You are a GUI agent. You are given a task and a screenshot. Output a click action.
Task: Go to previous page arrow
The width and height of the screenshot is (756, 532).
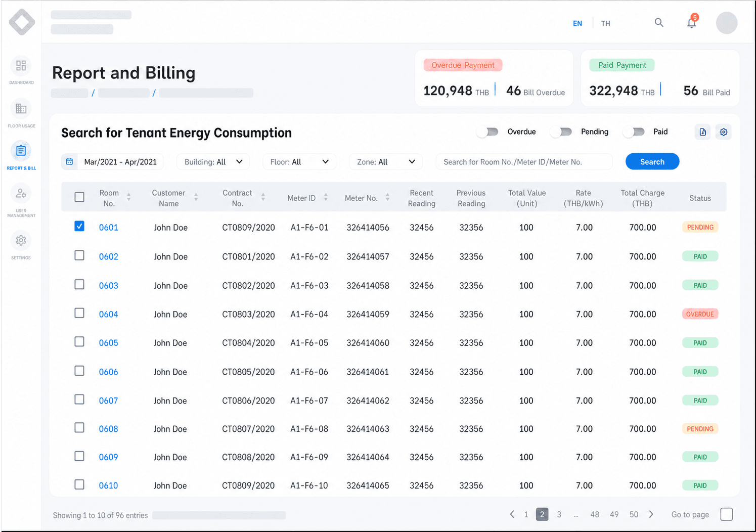click(512, 514)
